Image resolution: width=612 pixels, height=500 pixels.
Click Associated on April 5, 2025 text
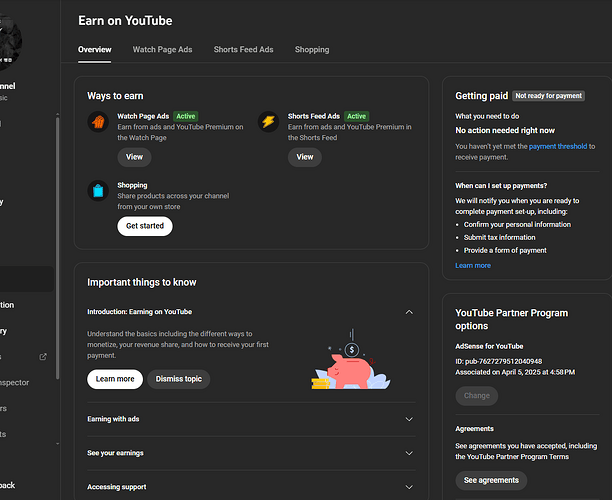515,372
